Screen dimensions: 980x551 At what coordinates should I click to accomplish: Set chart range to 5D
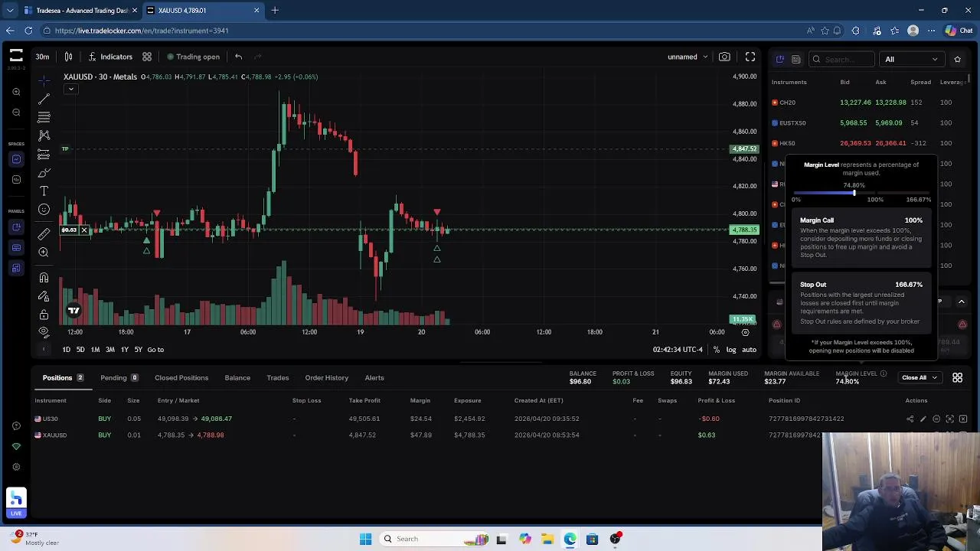(80, 350)
